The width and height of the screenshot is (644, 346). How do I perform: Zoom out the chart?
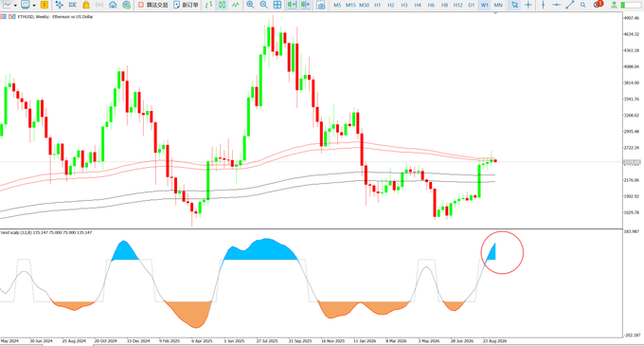click(x=263, y=5)
